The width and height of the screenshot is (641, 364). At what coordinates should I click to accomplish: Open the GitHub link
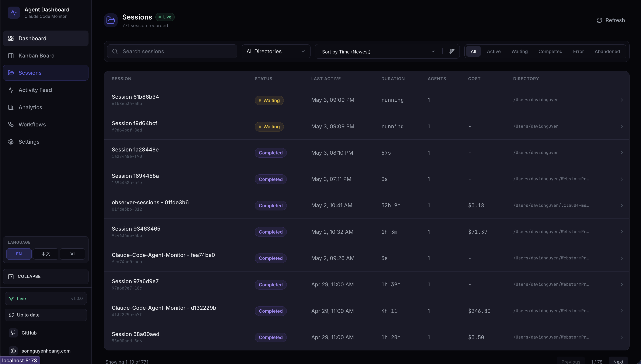(29, 333)
